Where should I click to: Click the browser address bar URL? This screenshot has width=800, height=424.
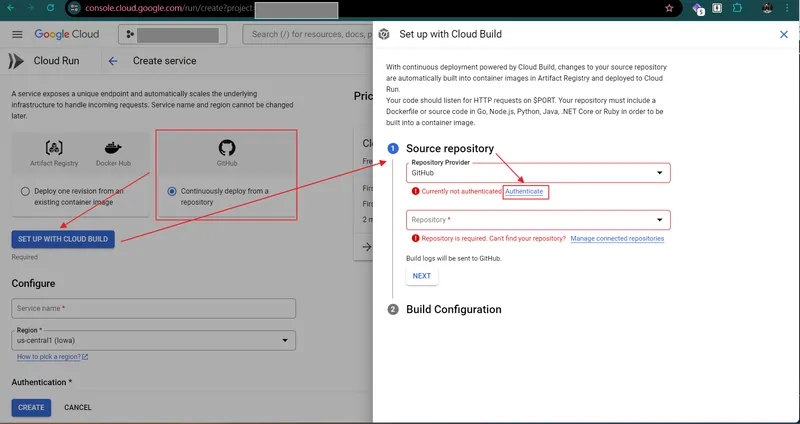pyautogui.click(x=169, y=9)
